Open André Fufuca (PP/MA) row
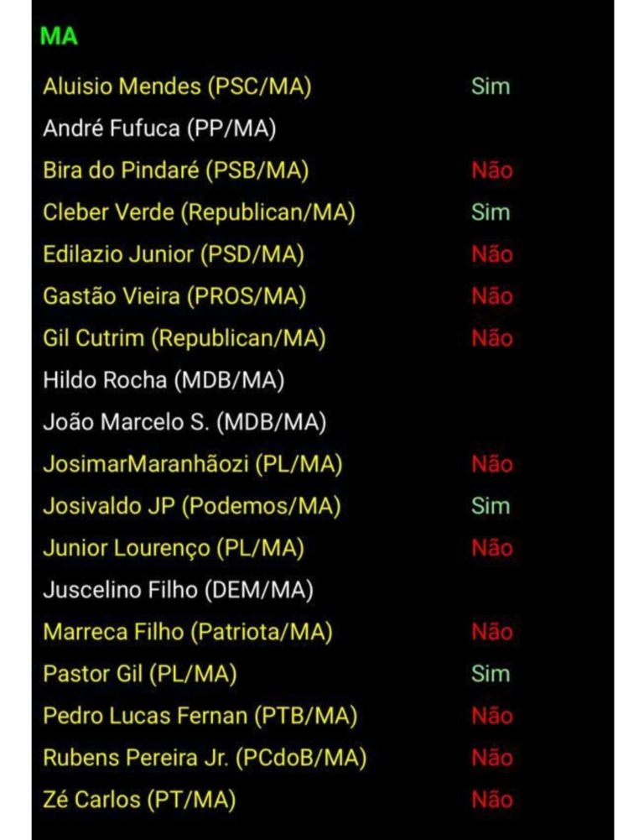This screenshot has width=644, height=840. (159, 128)
